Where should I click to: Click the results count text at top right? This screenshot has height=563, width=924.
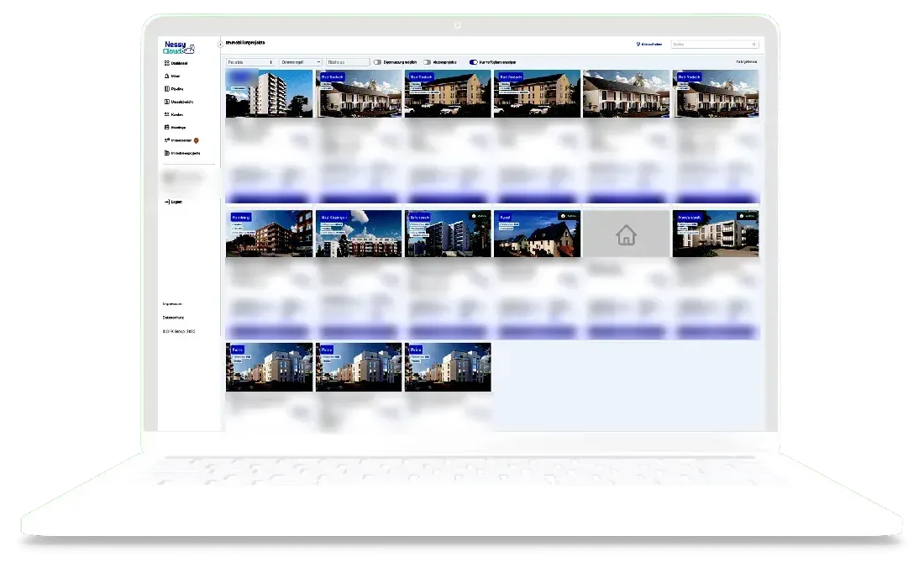click(x=747, y=62)
